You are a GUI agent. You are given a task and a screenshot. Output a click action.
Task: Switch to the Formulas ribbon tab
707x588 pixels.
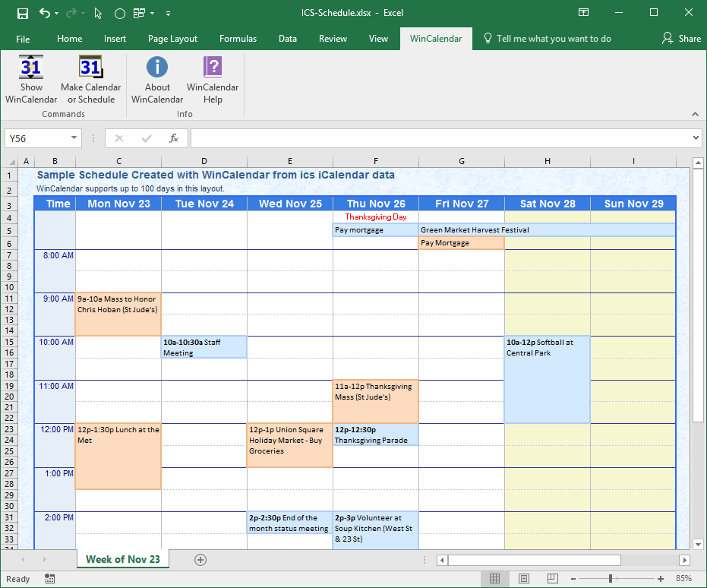(x=238, y=39)
